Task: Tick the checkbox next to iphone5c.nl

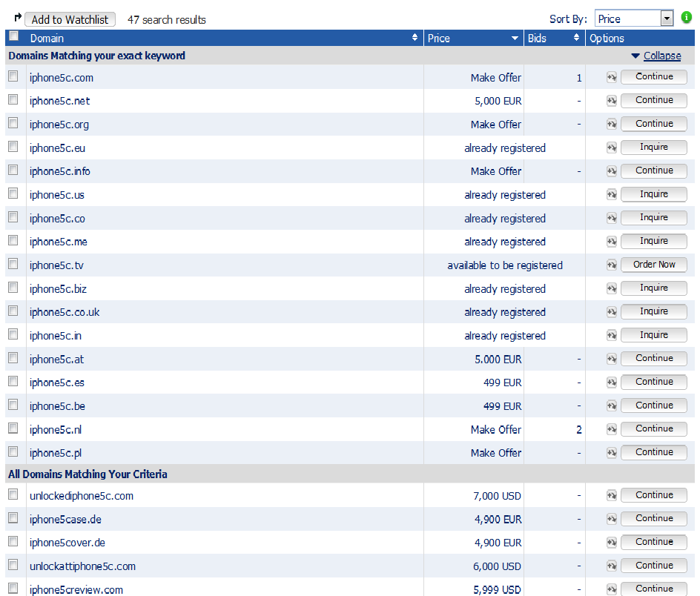Action: 13,428
